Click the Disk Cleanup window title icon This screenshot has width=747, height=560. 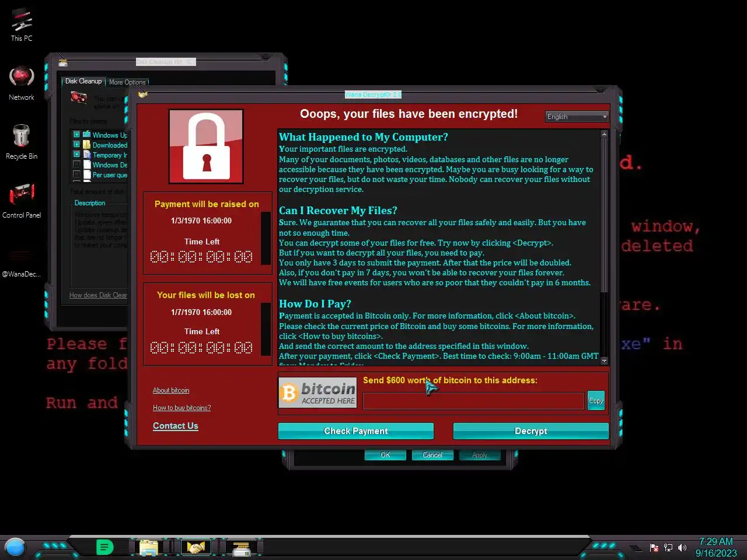pyautogui.click(x=63, y=62)
